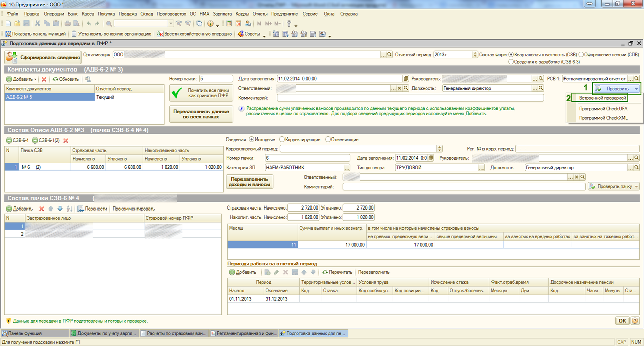Click the Print icon in the main toolbar
This screenshot has width=644, height=346.
tap(68, 24)
